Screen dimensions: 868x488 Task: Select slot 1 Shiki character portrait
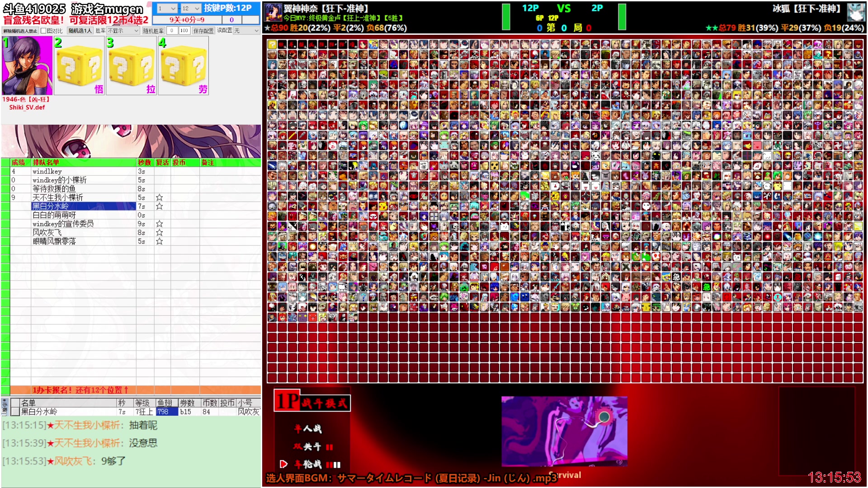27,66
